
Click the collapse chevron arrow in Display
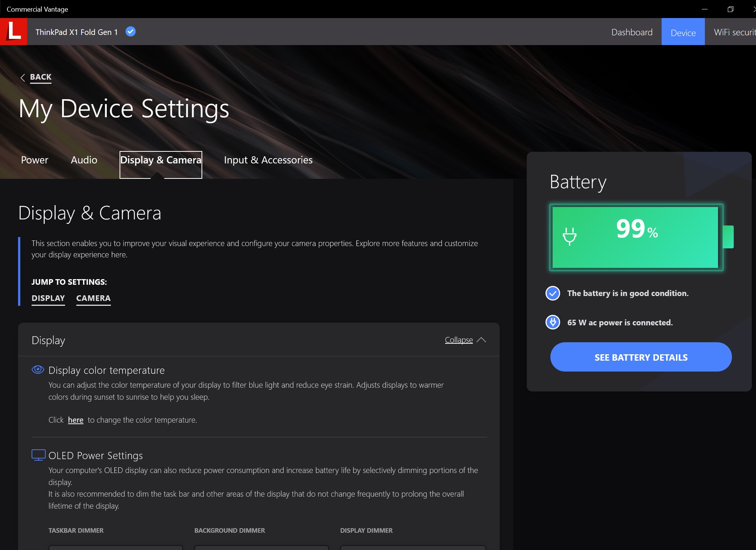click(481, 340)
